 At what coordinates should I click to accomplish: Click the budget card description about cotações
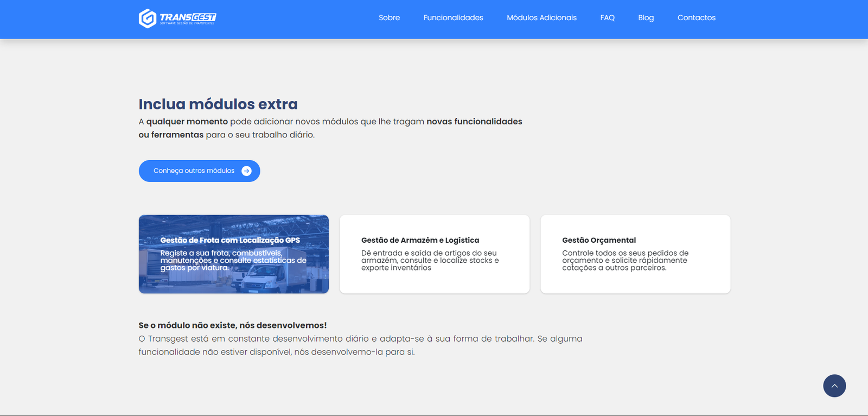(x=625, y=260)
